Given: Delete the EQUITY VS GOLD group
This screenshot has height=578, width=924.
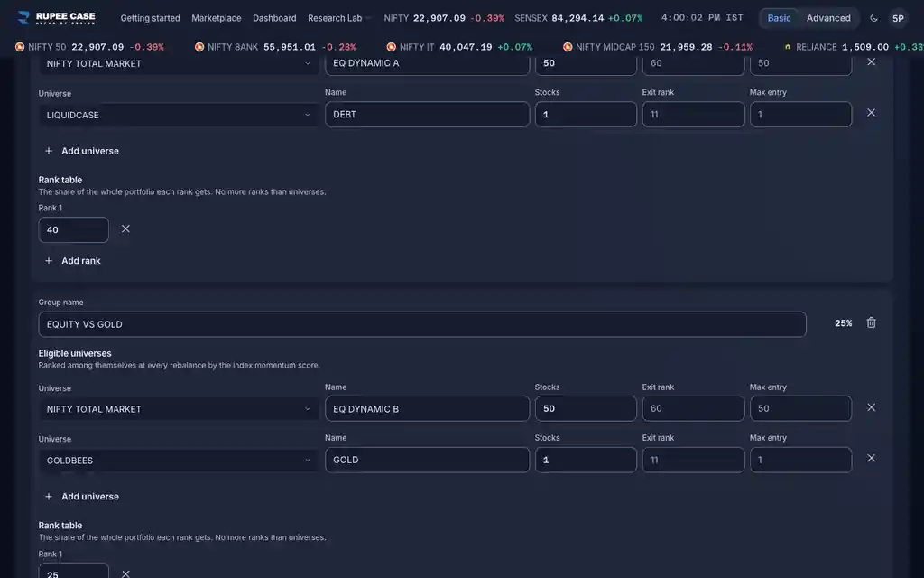Looking at the screenshot, I should point(871,322).
